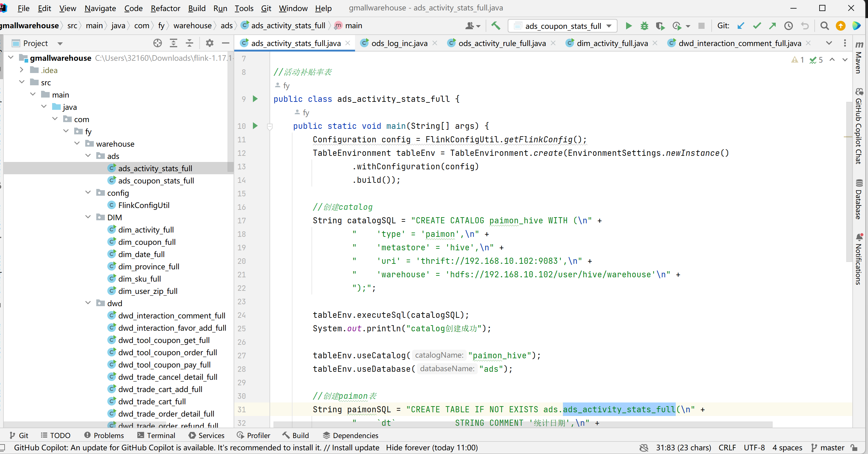Open Git Show History clock icon
The width and height of the screenshot is (868, 454).
[x=789, y=26]
